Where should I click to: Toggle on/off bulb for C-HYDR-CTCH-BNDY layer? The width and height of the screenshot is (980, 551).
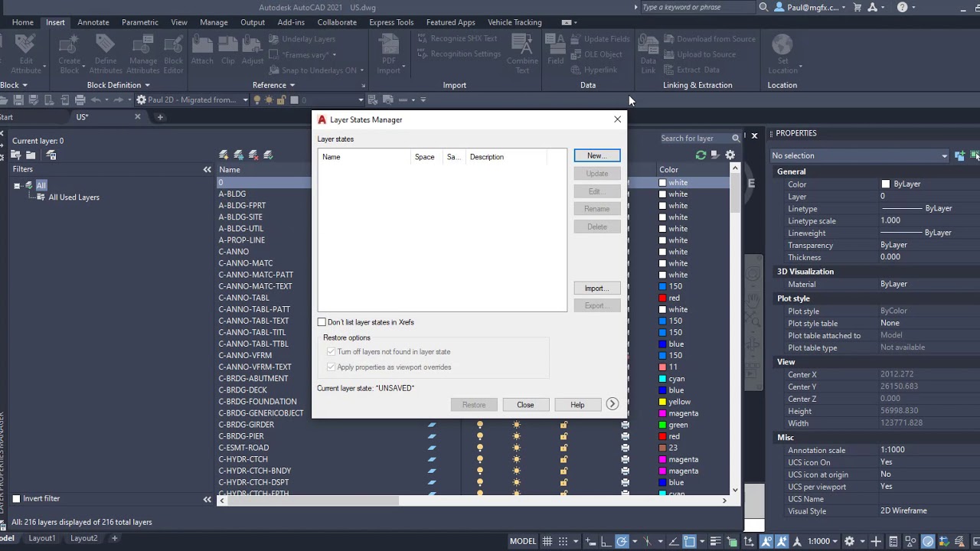pyautogui.click(x=480, y=471)
